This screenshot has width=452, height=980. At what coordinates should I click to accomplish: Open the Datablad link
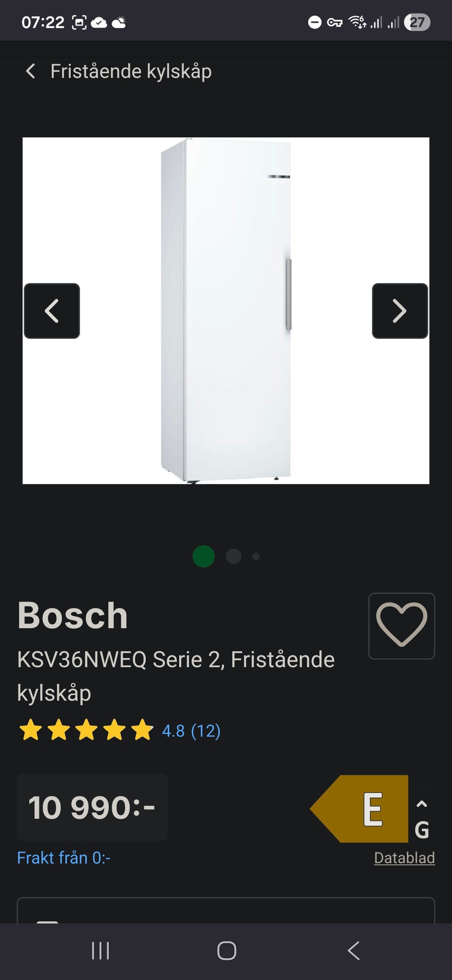click(404, 857)
